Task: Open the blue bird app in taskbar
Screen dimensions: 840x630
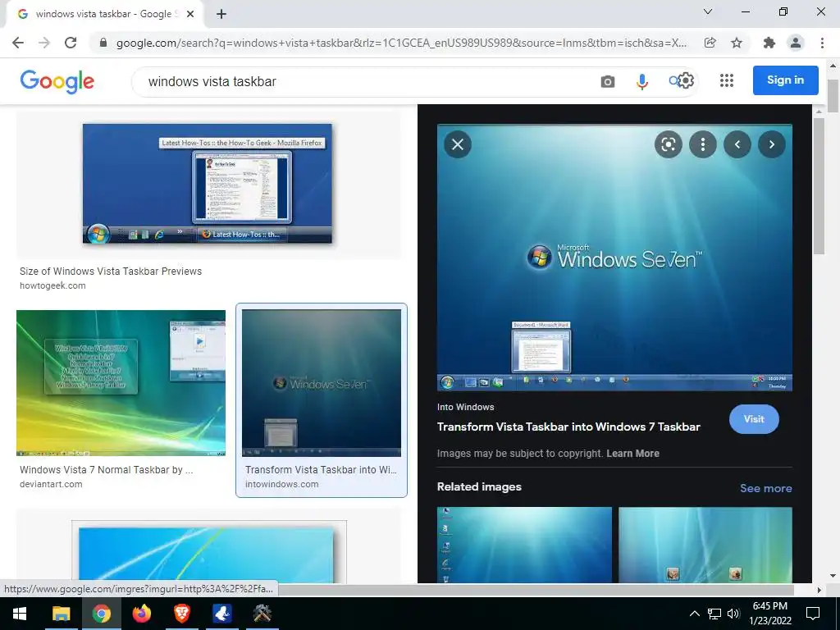Action: [x=221, y=614]
